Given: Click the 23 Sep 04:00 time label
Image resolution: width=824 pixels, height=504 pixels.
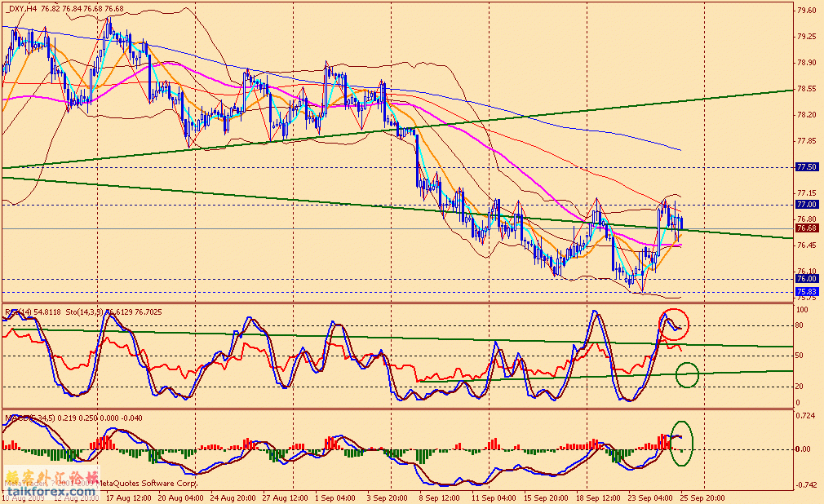Looking at the screenshot, I should (650, 497).
